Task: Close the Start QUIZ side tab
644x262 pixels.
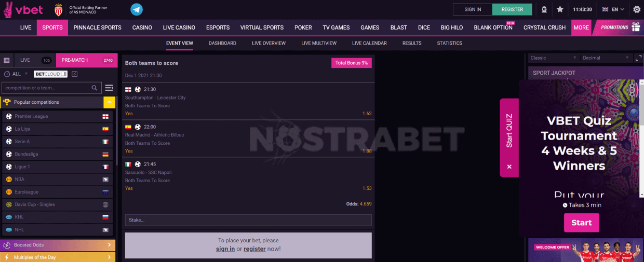Action: tap(509, 167)
